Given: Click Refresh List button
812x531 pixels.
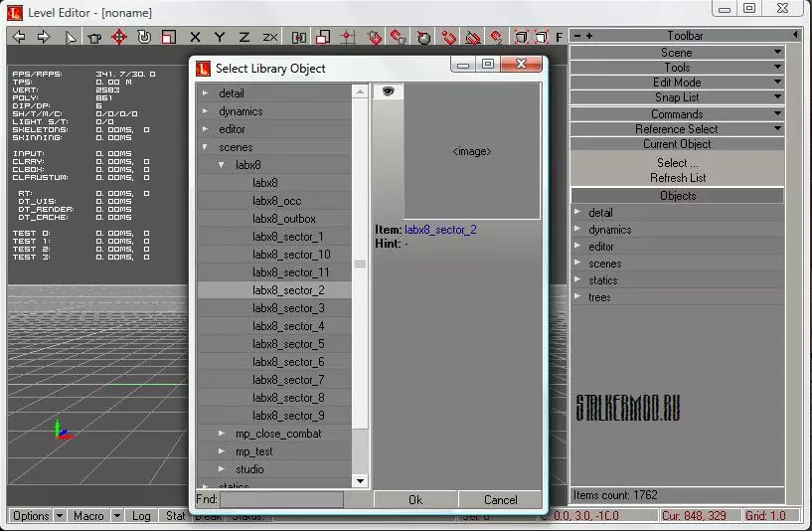Looking at the screenshot, I should [x=678, y=178].
